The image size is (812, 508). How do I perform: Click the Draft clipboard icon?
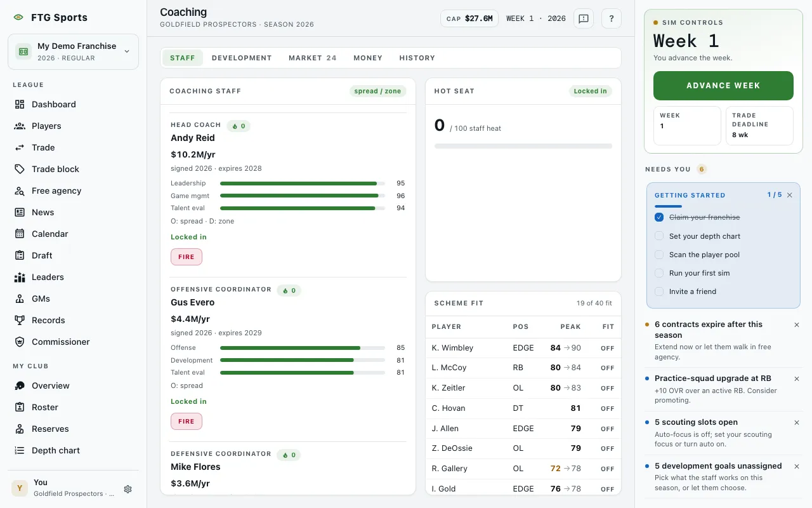point(20,255)
